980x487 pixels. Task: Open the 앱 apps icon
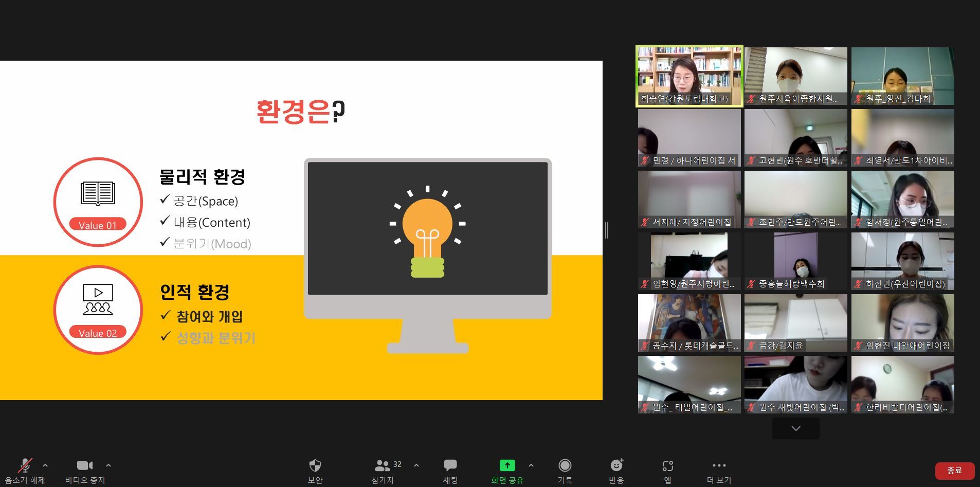tap(667, 466)
